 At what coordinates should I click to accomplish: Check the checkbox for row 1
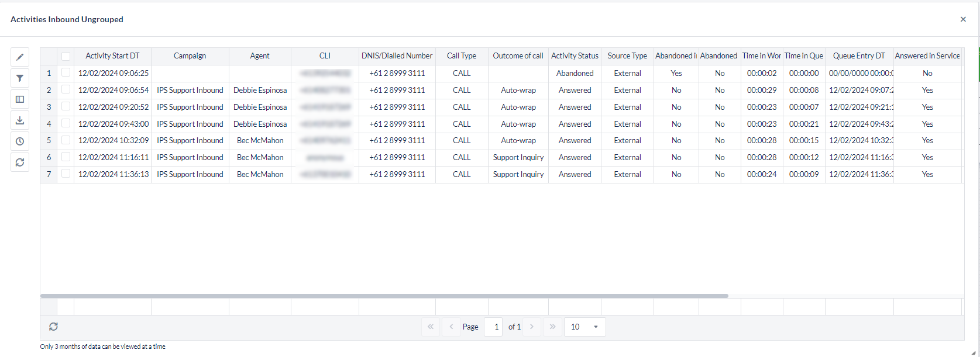click(66, 73)
